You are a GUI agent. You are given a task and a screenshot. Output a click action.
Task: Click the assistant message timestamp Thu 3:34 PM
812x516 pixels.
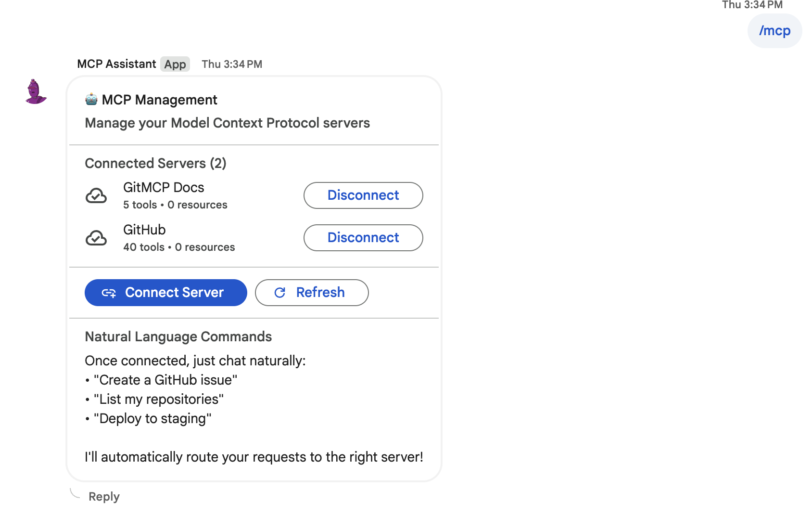click(232, 64)
